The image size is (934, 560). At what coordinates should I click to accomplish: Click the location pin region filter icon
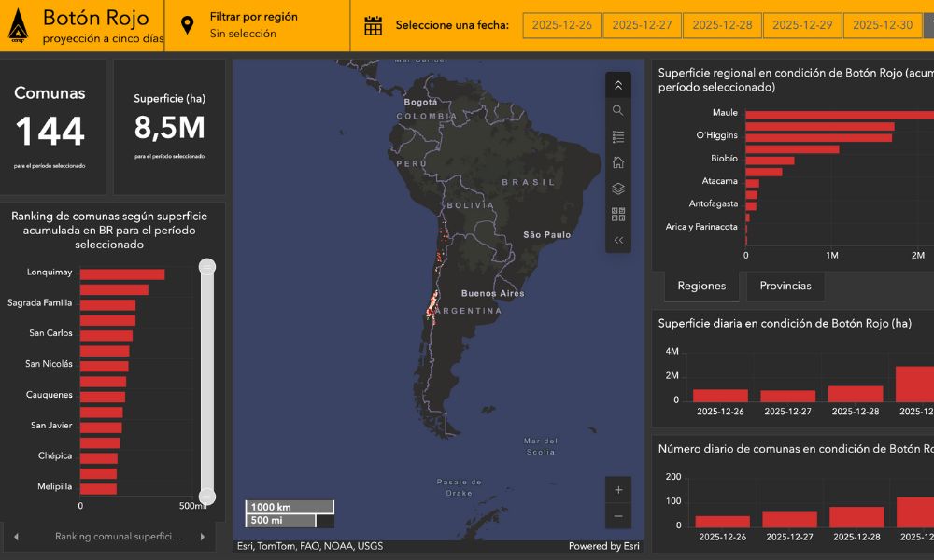pos(188,25)
